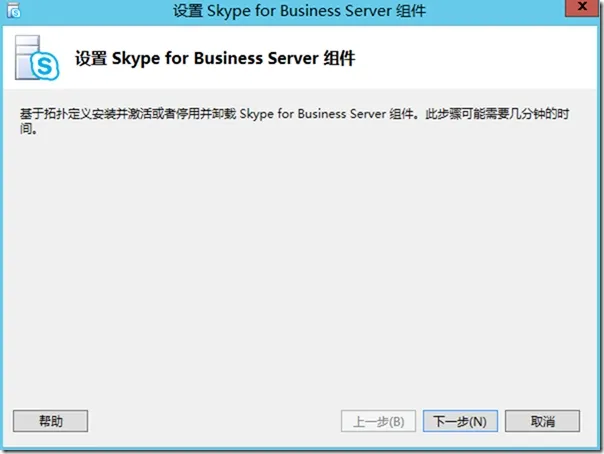604x454 pixels.
Task: Close the dialog with the red X button
Action: 579,9
